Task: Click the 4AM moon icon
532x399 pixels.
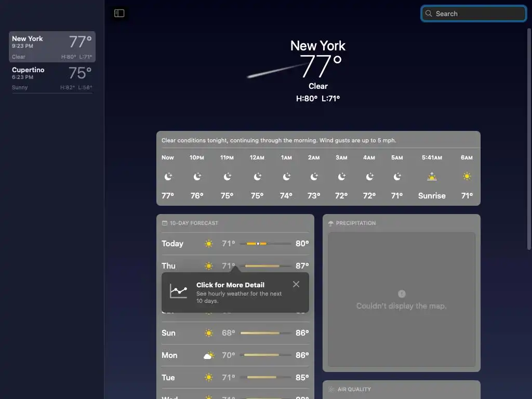Action: (369, 177)
